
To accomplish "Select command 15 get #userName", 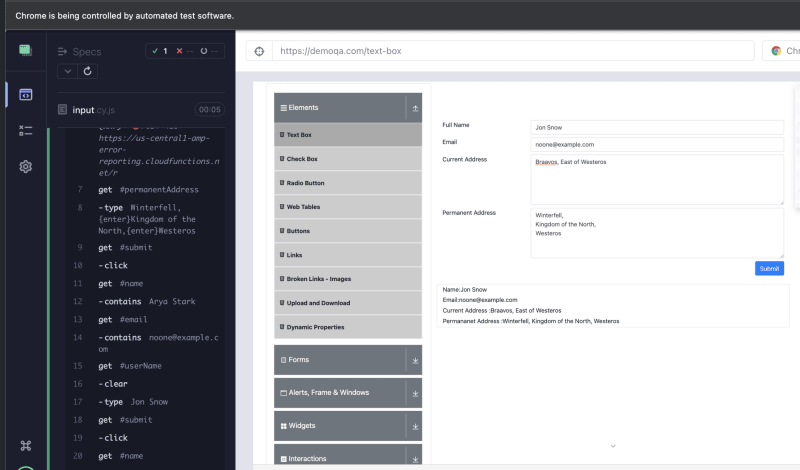I will [x=145, y=366].
